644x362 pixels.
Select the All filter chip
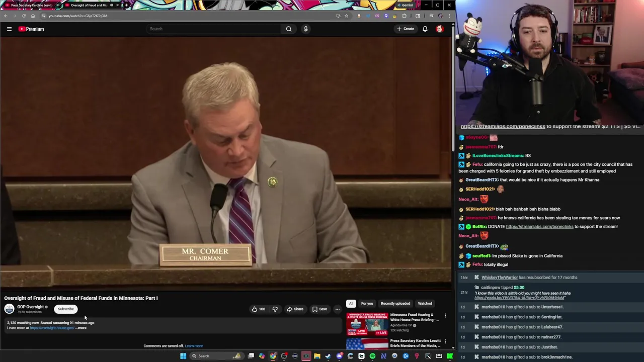tap(351, 303)
